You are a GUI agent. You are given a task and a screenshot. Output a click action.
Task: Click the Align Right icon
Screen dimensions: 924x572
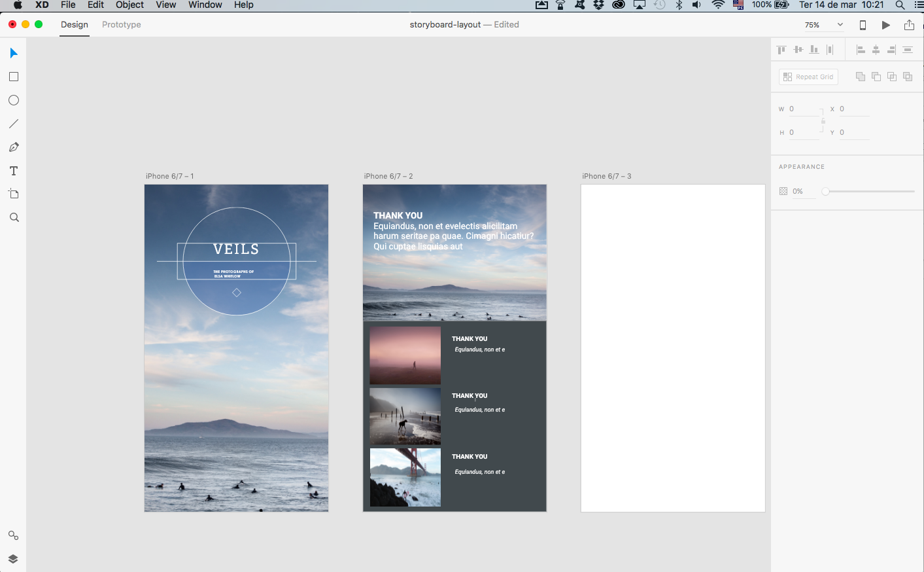[892, 50]
